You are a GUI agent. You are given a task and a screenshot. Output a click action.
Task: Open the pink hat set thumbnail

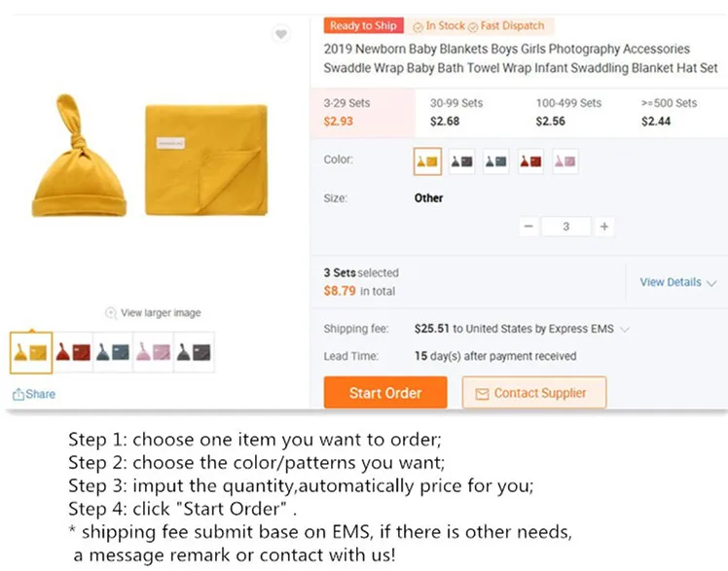tap(153, 352)
